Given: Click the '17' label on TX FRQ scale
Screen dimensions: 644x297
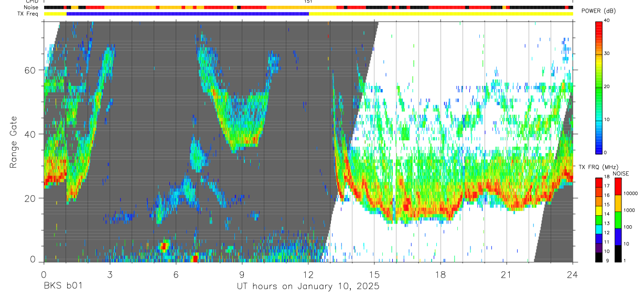Looking at the screenshot, I should (x=607, y=186).
